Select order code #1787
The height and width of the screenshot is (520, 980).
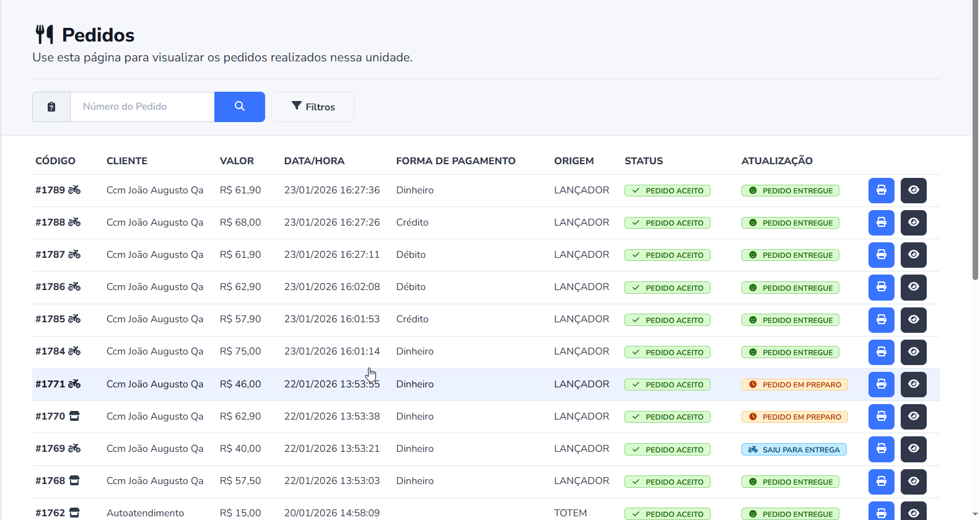point(50,255)
